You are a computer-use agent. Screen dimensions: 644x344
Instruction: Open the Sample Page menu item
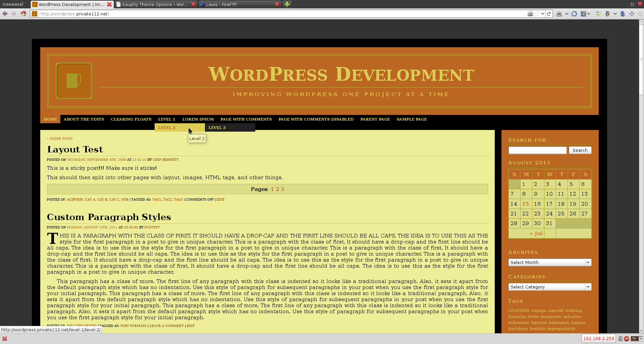click(412, 119)
